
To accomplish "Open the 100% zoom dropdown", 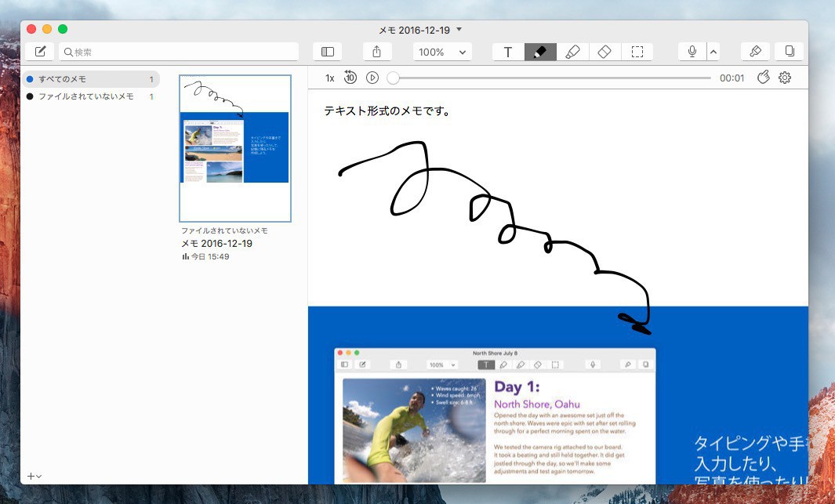I will click(442, 52).
